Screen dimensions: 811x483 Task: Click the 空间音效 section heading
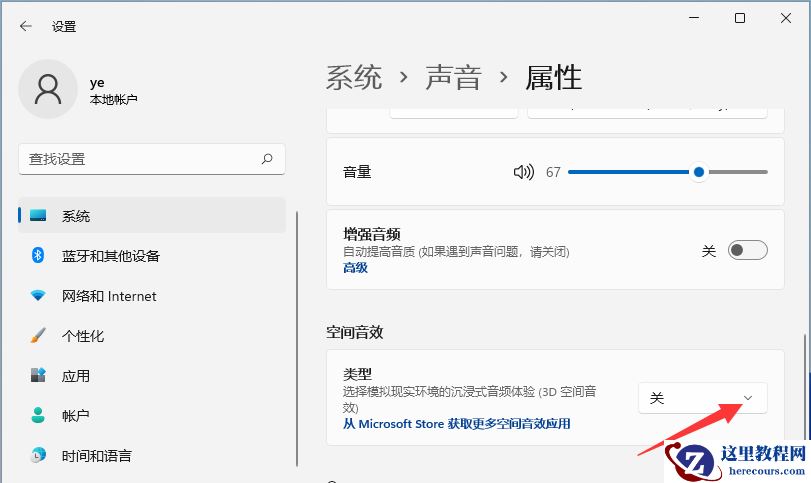[355, 332]
